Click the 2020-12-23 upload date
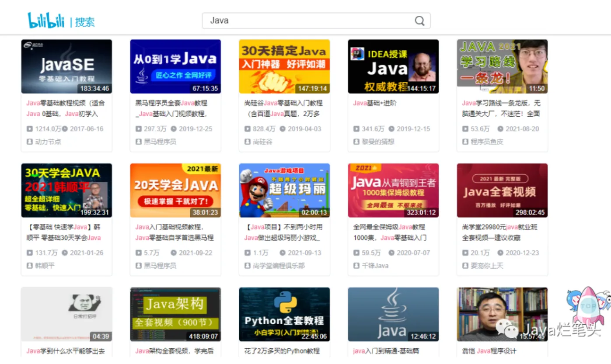611x364 pixels. 522,253
